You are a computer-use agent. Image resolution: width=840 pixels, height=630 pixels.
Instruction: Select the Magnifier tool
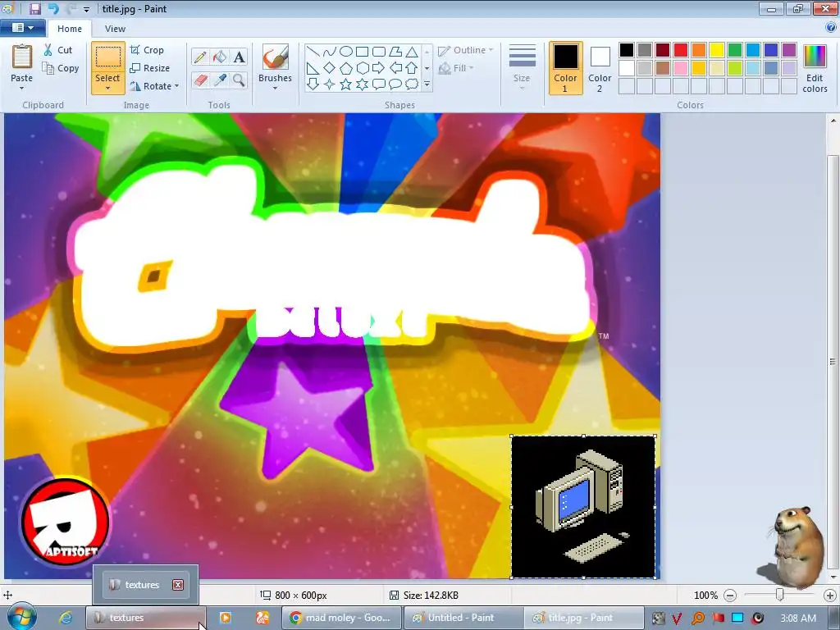pos(239,80)
